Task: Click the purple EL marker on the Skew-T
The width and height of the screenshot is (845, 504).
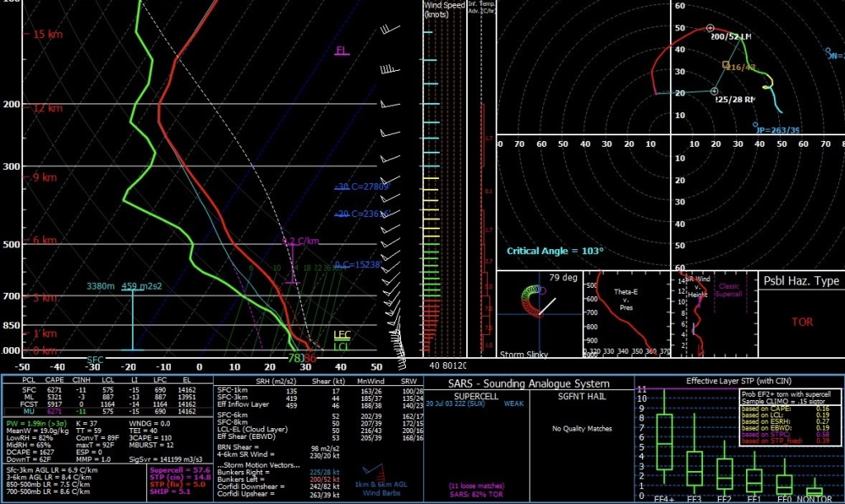Action: (341, 51)
